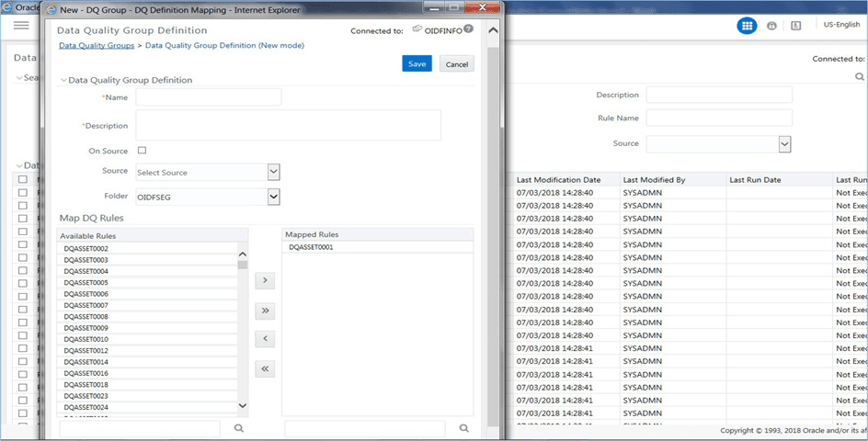
Task: Click the dialog vertical scrollbar thumb
Action: (x=493, y=236)
